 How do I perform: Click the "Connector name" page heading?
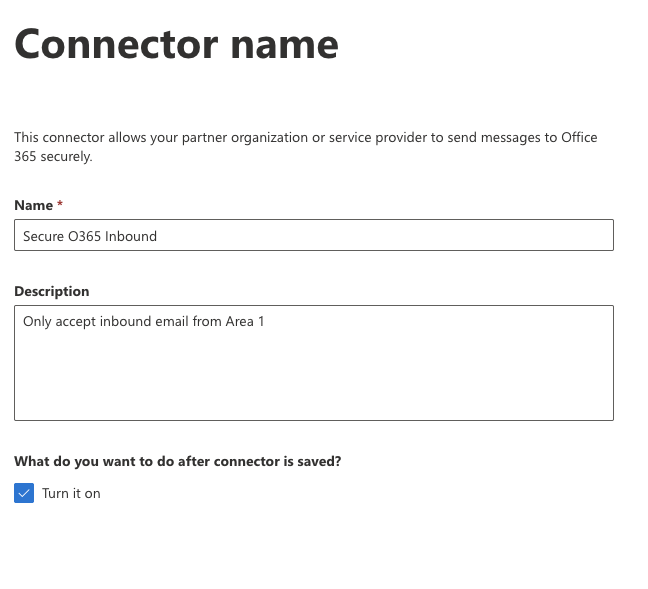click(x=176, y=43)
